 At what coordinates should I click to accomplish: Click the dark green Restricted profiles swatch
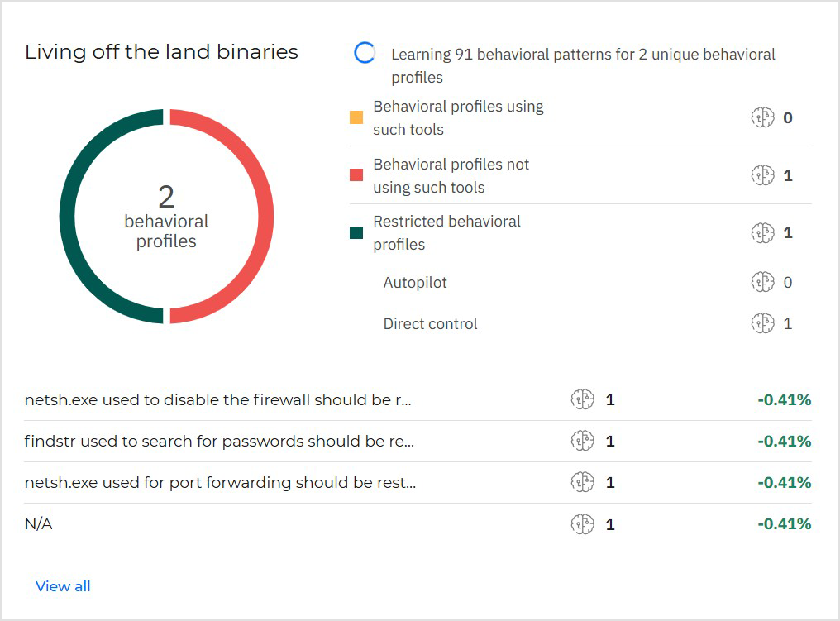click(356, 232)
